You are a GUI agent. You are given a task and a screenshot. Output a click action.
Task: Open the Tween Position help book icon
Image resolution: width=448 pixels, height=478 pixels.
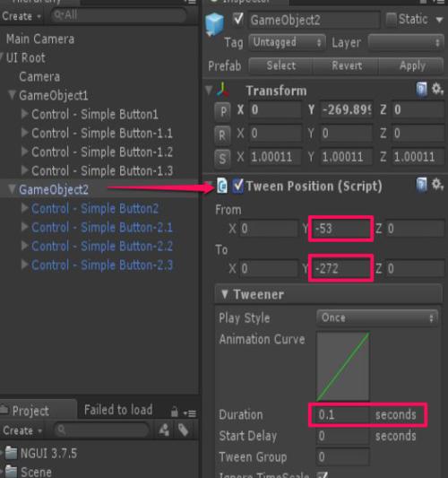(x=422, y=185)
